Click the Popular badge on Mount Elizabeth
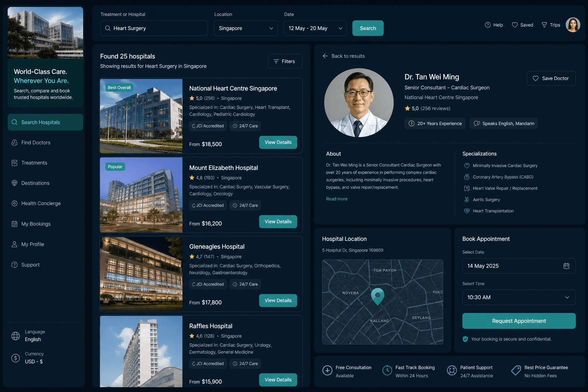Screen dimensions: 588x392 [115, 167]
